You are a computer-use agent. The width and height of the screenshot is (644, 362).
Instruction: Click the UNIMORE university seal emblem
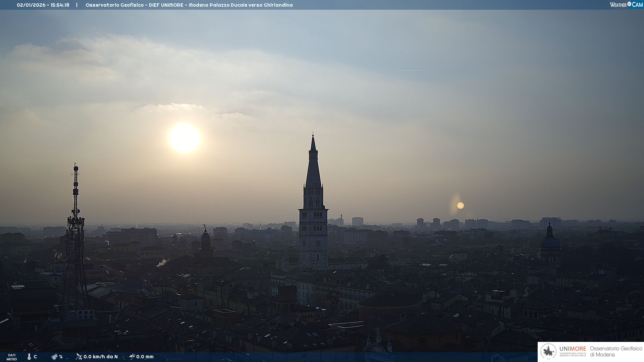click(548, 352)
